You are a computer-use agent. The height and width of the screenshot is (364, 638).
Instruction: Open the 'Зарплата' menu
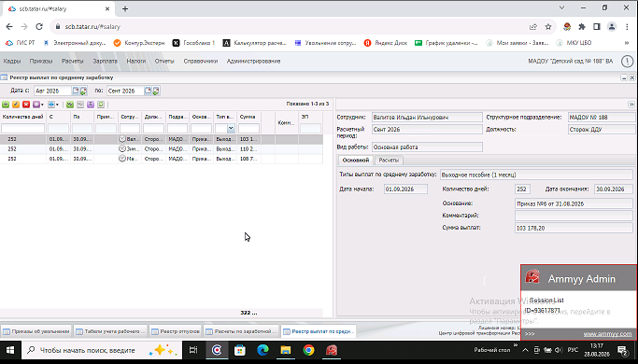105,61
